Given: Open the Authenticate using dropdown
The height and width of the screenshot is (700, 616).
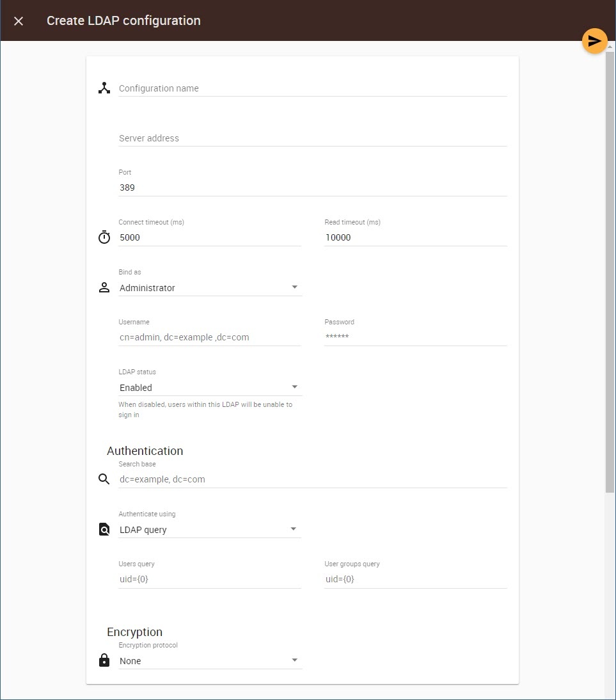Looking at the screenshot, I should pyautogui.click(x=210, y=530).
